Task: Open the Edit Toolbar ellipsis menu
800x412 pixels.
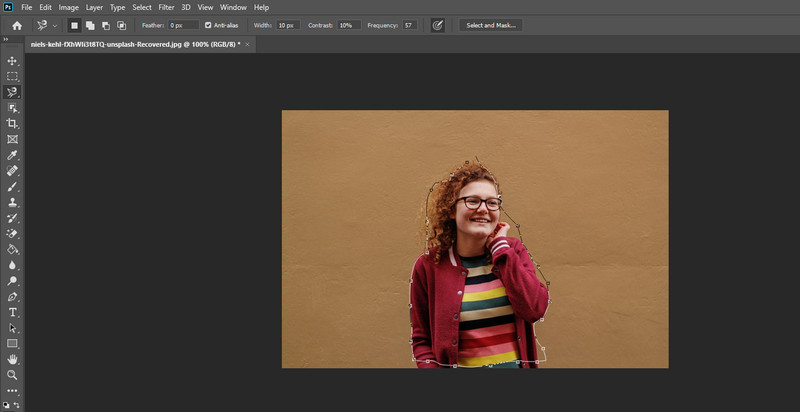Action: pos(13,390)
